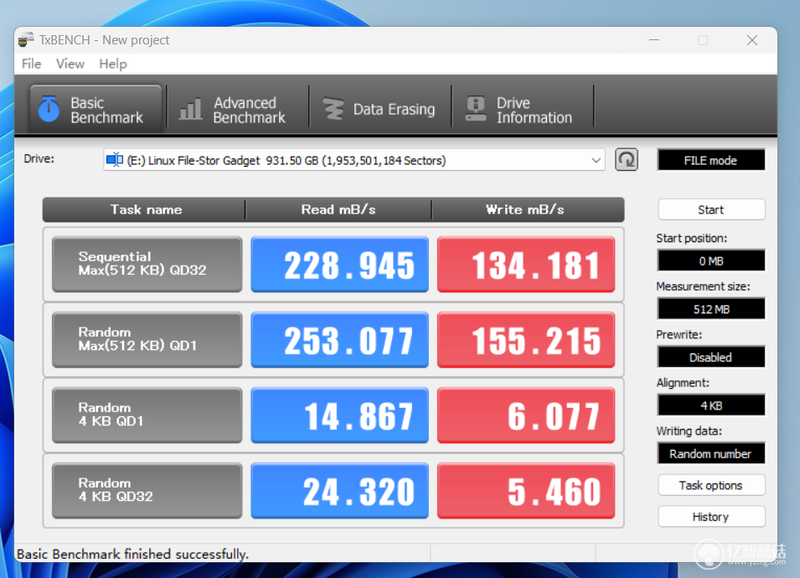Change the Writing data Random number setting
This screenshot has width=800, height=578.
[x=711, y=454]
